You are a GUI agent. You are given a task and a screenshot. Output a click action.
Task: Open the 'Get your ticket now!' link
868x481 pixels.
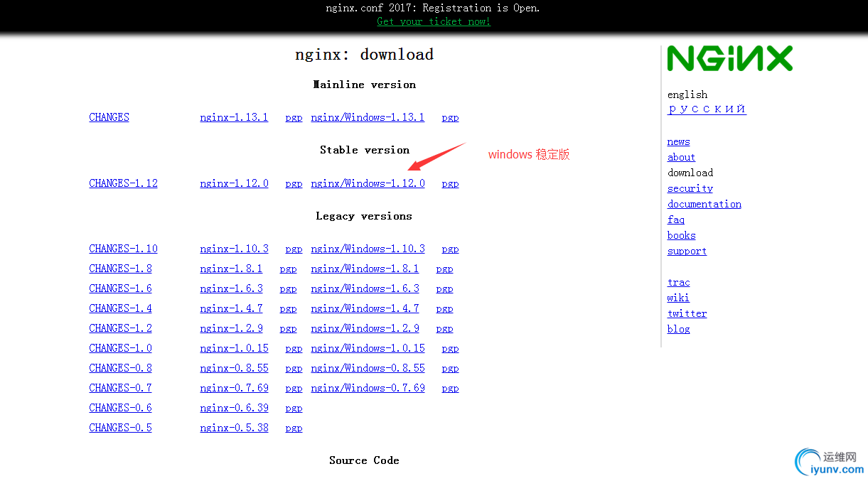[434, 21]
